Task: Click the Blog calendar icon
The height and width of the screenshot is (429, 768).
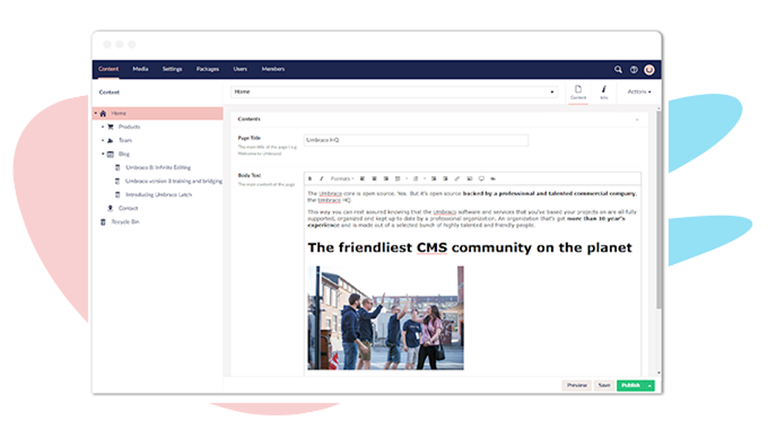Action: click(110, 154)
